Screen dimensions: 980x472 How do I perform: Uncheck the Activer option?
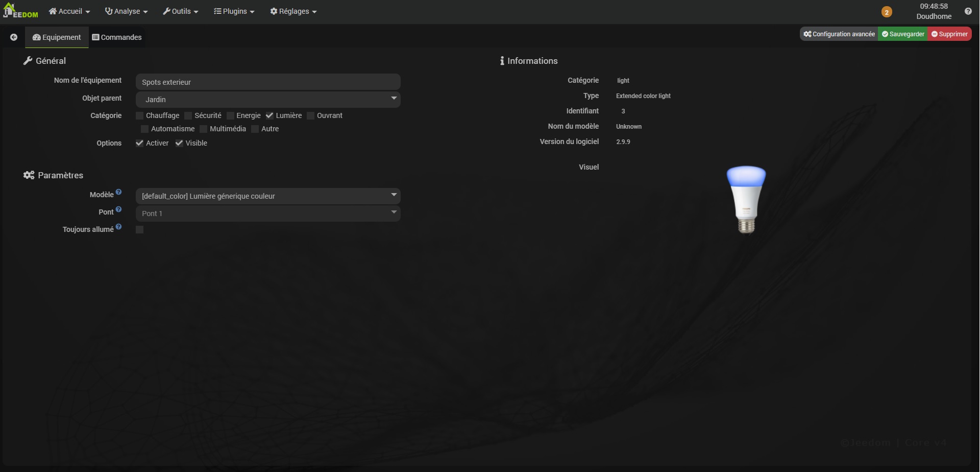[139, 143]
